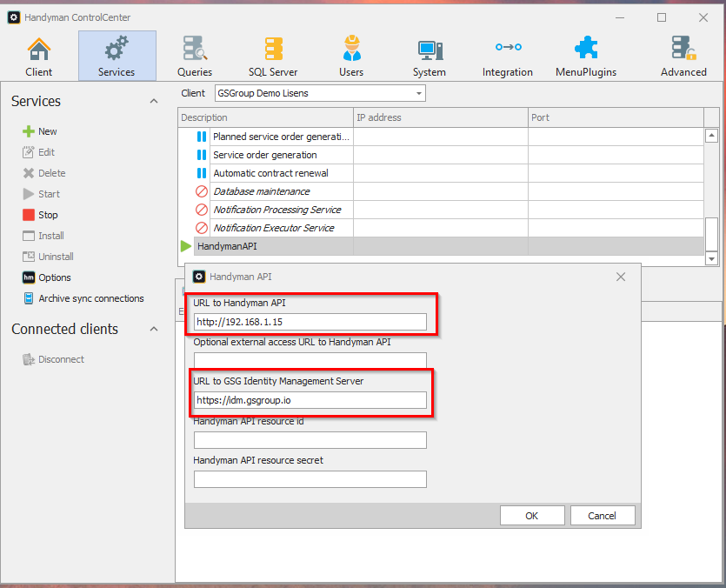Click Delete in the Services panel

pyautogui.click(x=44, y=173)
